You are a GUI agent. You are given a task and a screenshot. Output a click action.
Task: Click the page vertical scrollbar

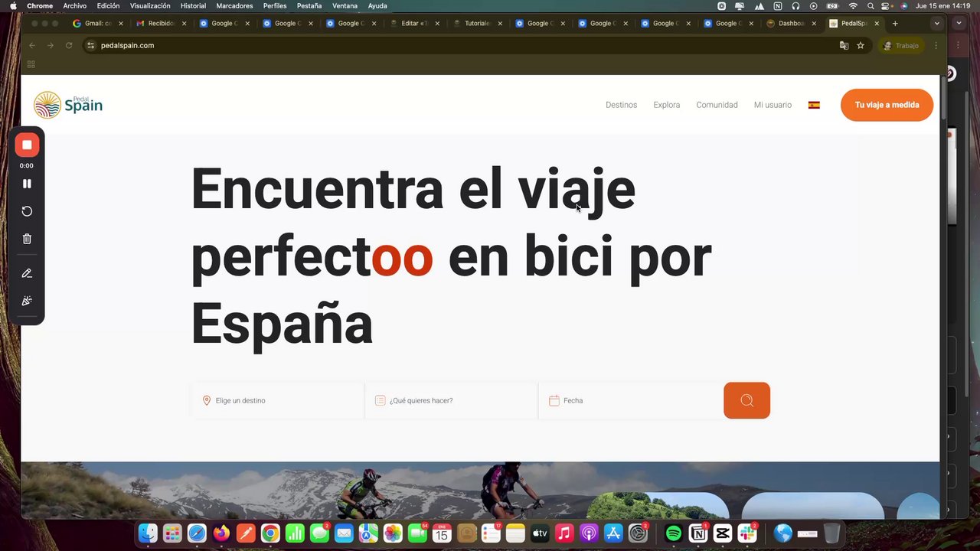pyautogui.click(x=943, y=98)
